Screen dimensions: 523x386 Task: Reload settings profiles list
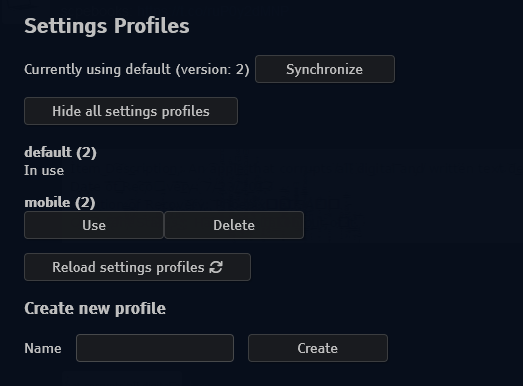(137, 267)
